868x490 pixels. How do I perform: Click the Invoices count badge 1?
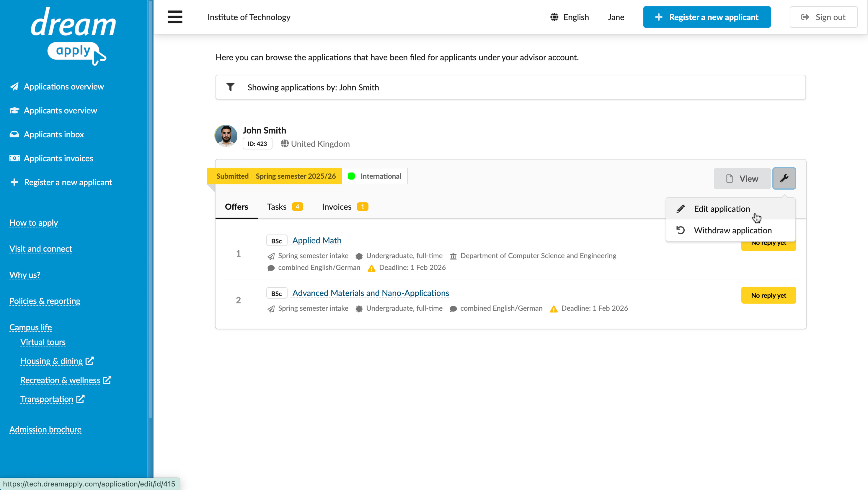coord(363,206)
